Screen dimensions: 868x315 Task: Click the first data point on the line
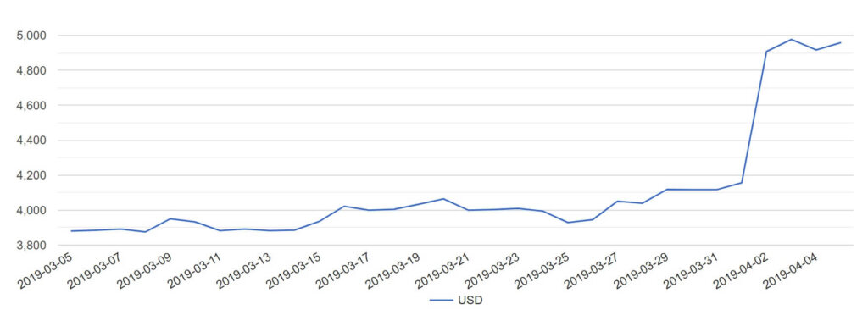click(x=71, y=231)
